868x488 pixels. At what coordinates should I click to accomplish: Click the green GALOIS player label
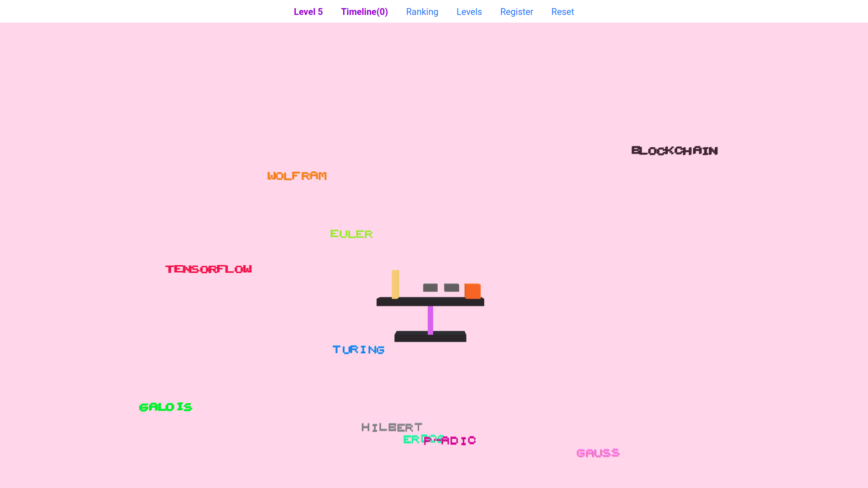pos(165,407)
